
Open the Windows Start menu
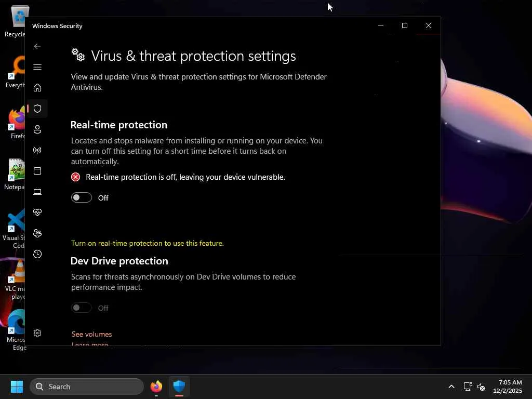(17, 387)
